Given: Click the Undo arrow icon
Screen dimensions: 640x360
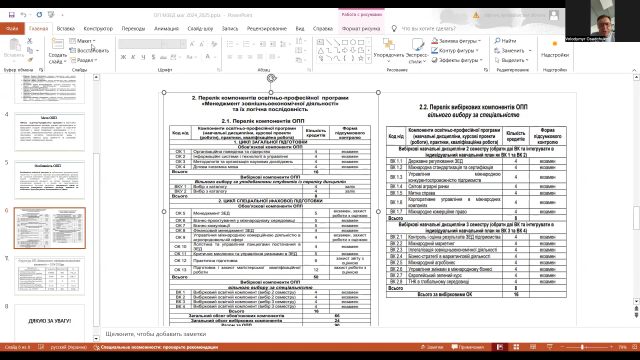Looking at the screenshot, I should point(23,15).
